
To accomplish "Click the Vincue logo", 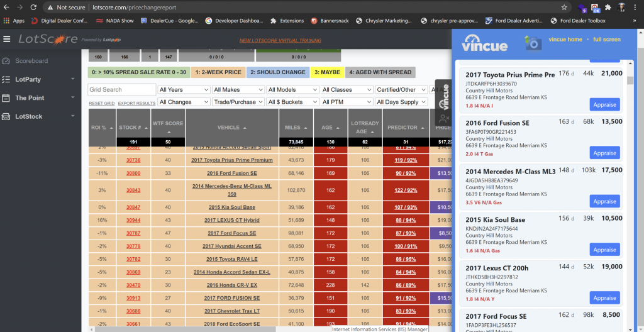I will pyautogui.click(x=484, y=43).
